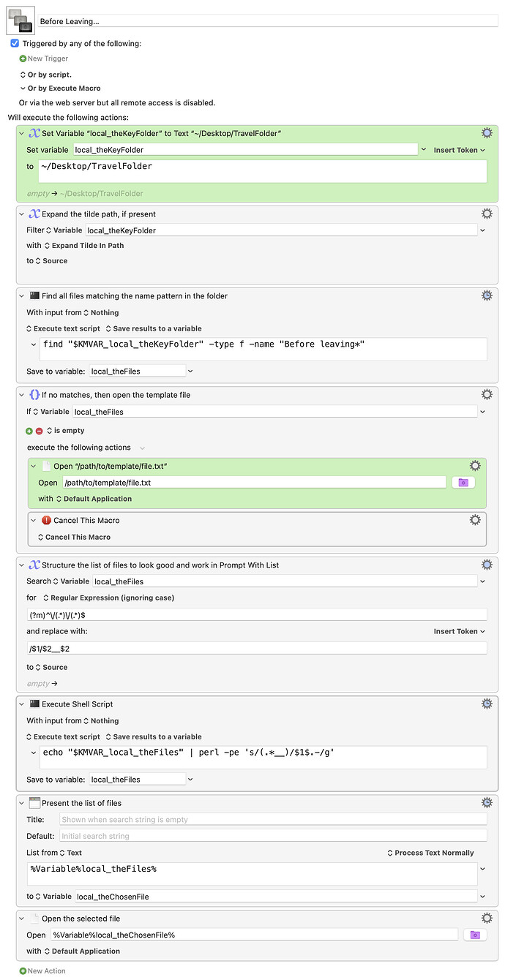This screenshot has height=980, width=505.
Task: Click the local_theChosenFile variable field
Action: tap(276, 896)
